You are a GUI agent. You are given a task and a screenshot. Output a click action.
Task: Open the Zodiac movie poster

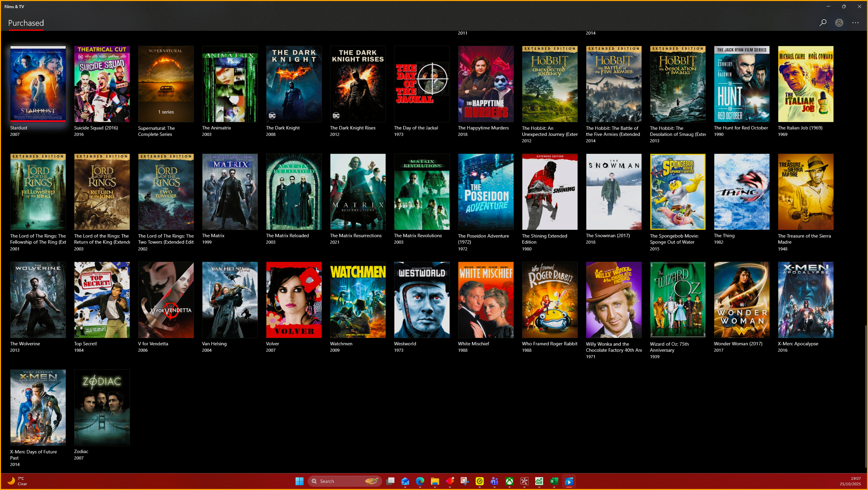(x=102, y=407)
